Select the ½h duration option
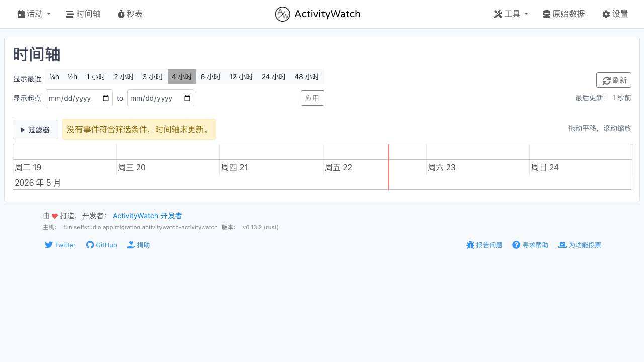This screenshot has width=644, height=362. point(72,77)
